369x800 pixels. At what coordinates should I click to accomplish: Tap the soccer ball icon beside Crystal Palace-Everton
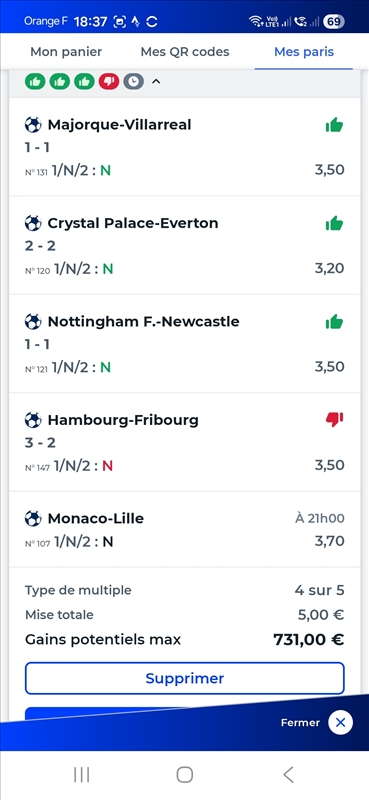pyautogui.click(x=33, y=223)
